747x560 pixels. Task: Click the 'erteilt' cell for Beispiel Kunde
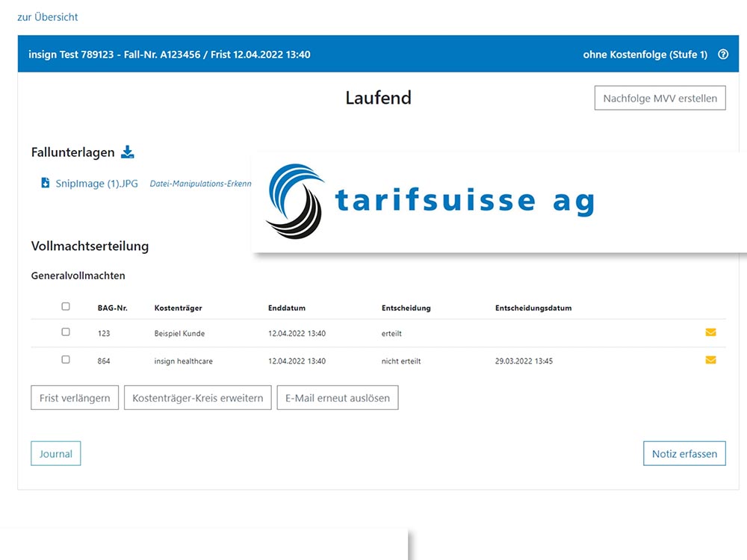391,333
